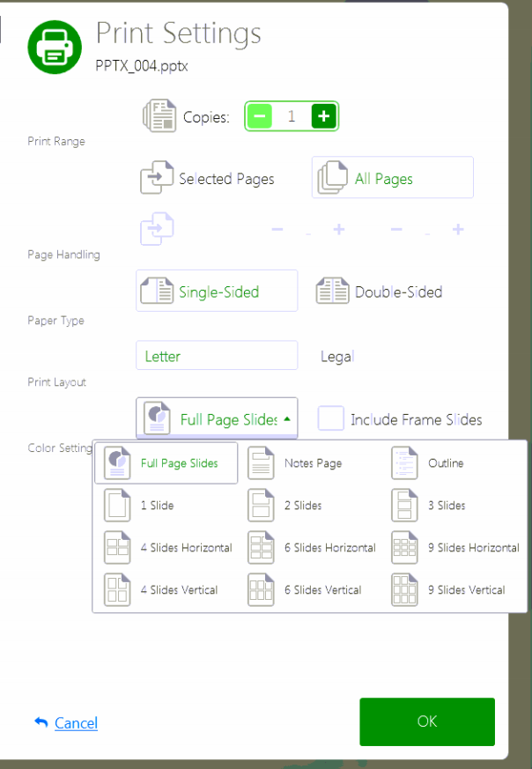The width and height of the screenshot is (532, 769).
Task: Click the 3 Slides layout icon
Action: pos(404,505)
